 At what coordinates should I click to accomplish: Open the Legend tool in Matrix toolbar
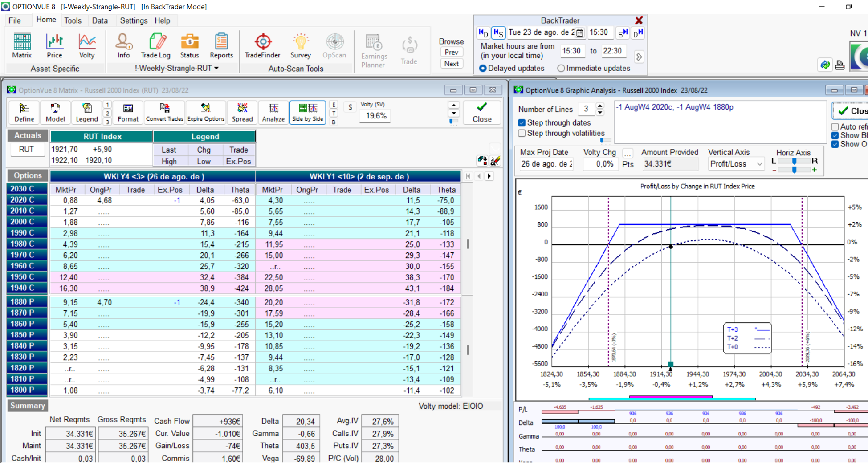[x=87, y=112]
